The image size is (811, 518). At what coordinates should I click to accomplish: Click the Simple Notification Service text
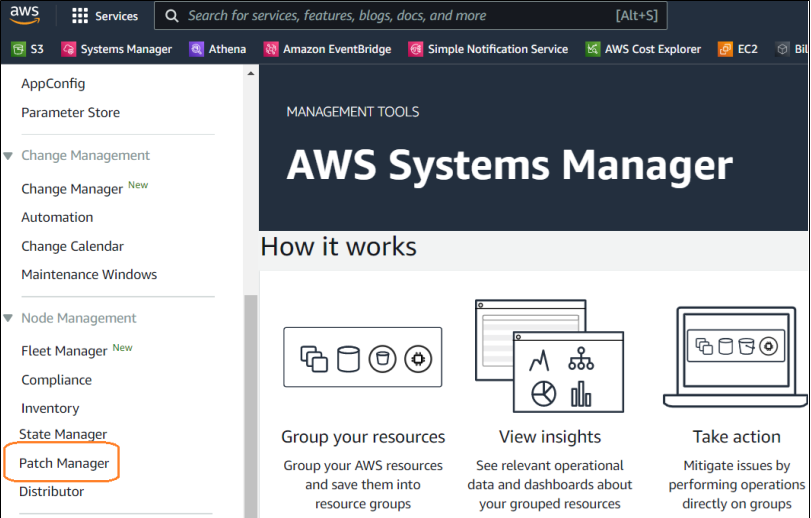pos(498,49)
